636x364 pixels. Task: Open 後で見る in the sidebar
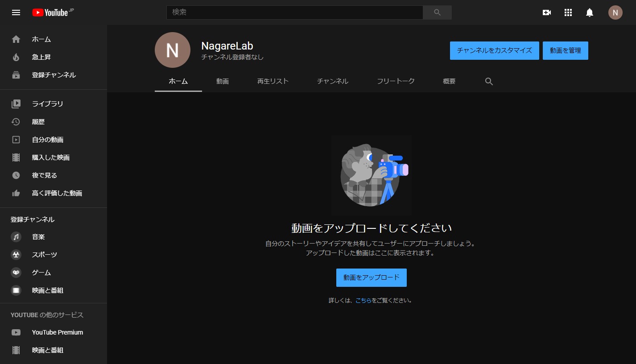click(x=54, y=175)
